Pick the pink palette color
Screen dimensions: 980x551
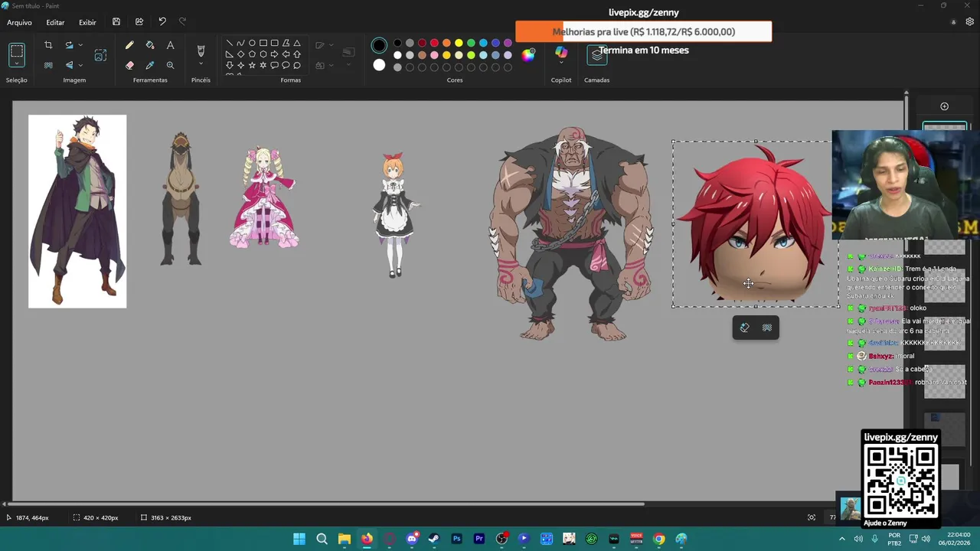coord(434,55)
